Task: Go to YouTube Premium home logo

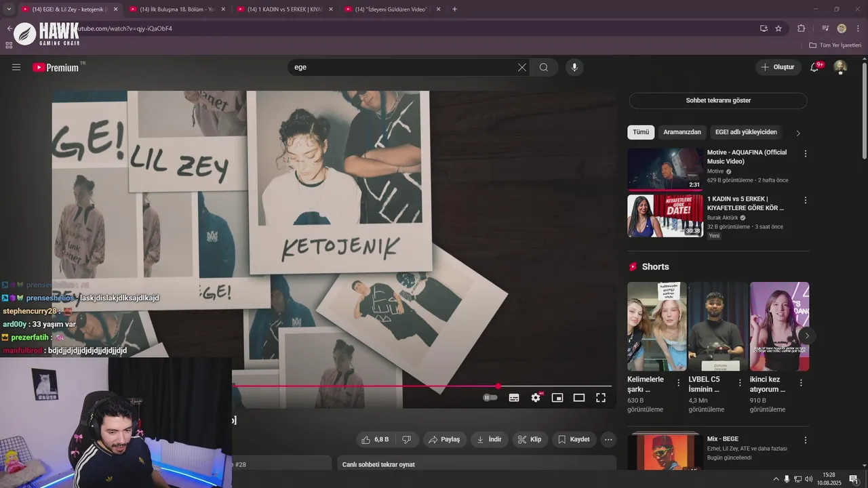Action: tap(56, 67)
